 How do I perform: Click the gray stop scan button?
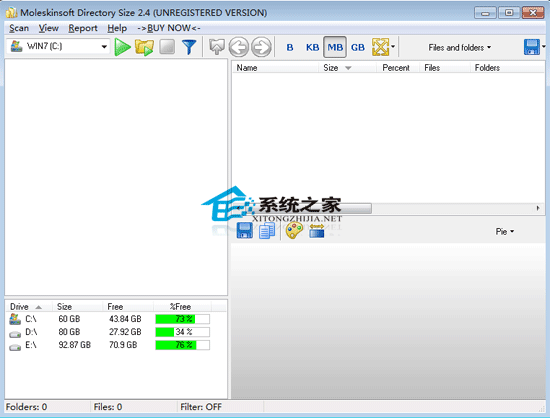167,47
